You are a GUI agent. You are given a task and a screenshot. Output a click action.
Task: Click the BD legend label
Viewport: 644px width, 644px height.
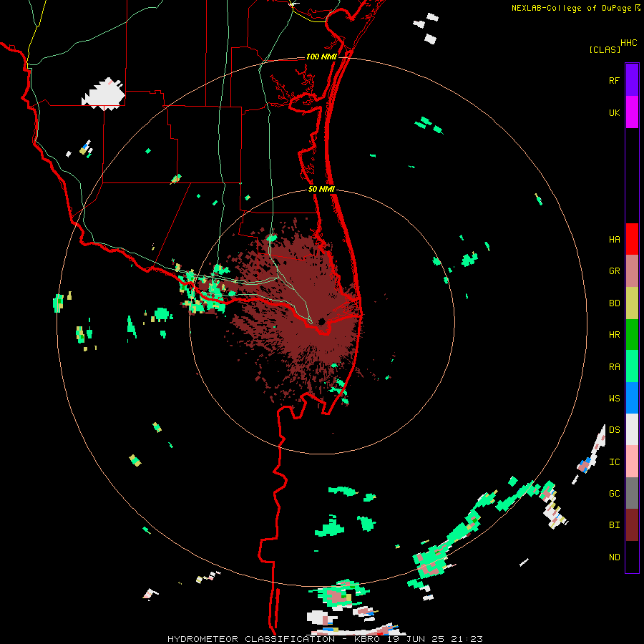614,303
